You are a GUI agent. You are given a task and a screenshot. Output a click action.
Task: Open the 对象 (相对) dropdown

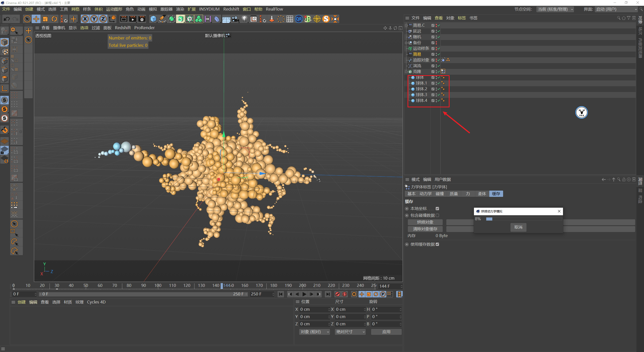click(x=314, y=332)
